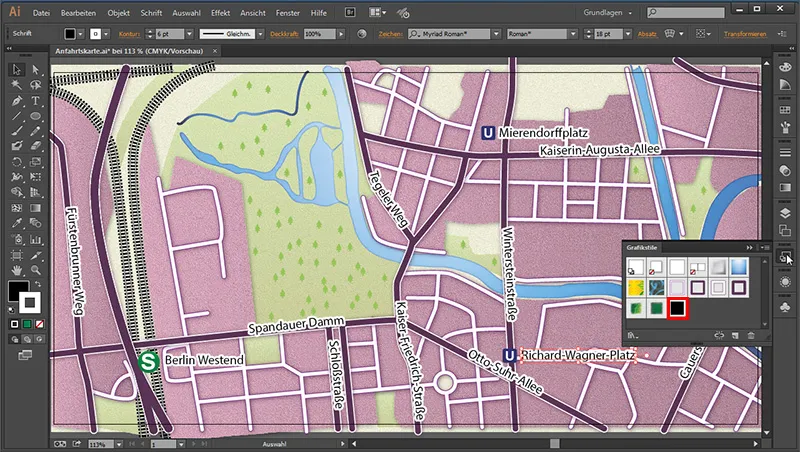Reset default fill and stroke
800x452 pixels.
[x=12, y=310]
